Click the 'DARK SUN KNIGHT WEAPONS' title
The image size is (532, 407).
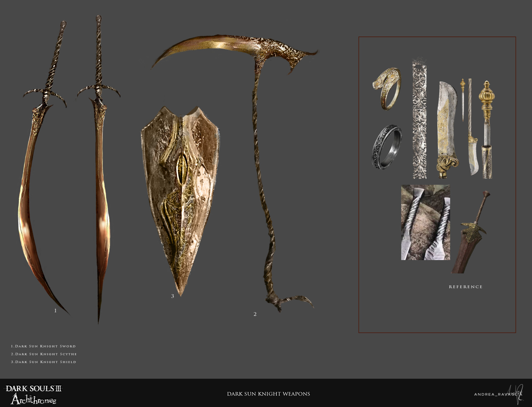pos(268,394)
